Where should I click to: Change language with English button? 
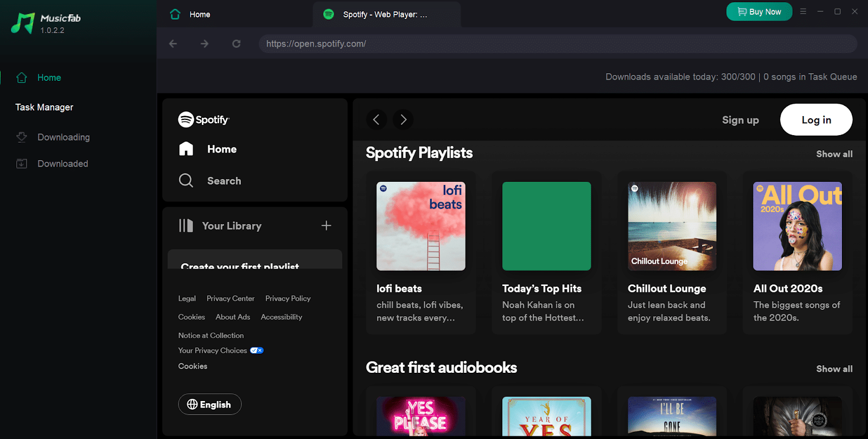tap(210, 404)
